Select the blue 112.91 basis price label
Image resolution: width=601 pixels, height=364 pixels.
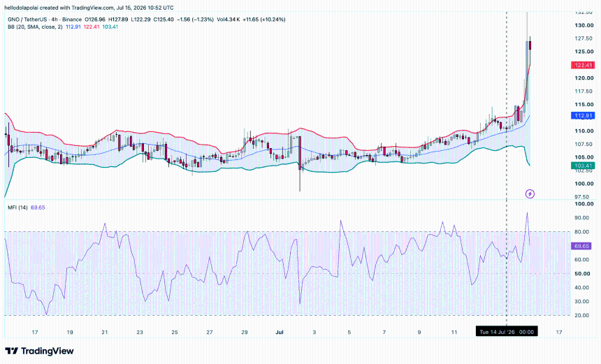(x=583, y=115)
